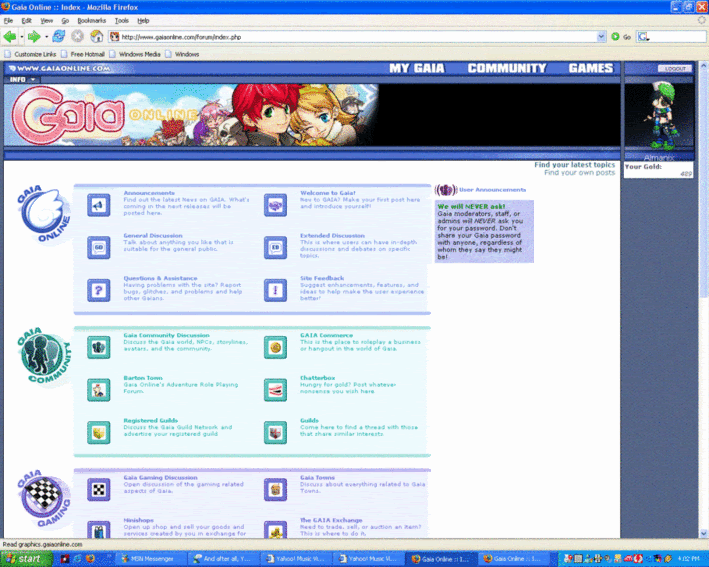The height and width of the screenshot is (567, 709).
Task: Open the GAIA Commerce coin icon
Action: coord(275,347)
